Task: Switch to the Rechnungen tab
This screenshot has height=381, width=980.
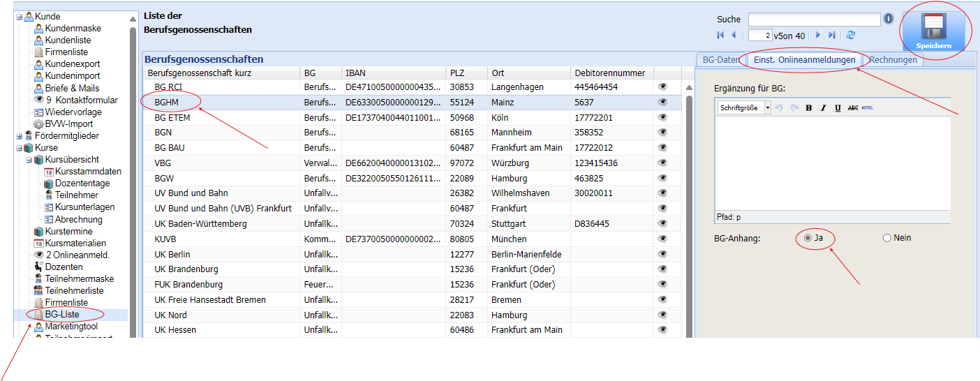Action: tap(893, 60)
